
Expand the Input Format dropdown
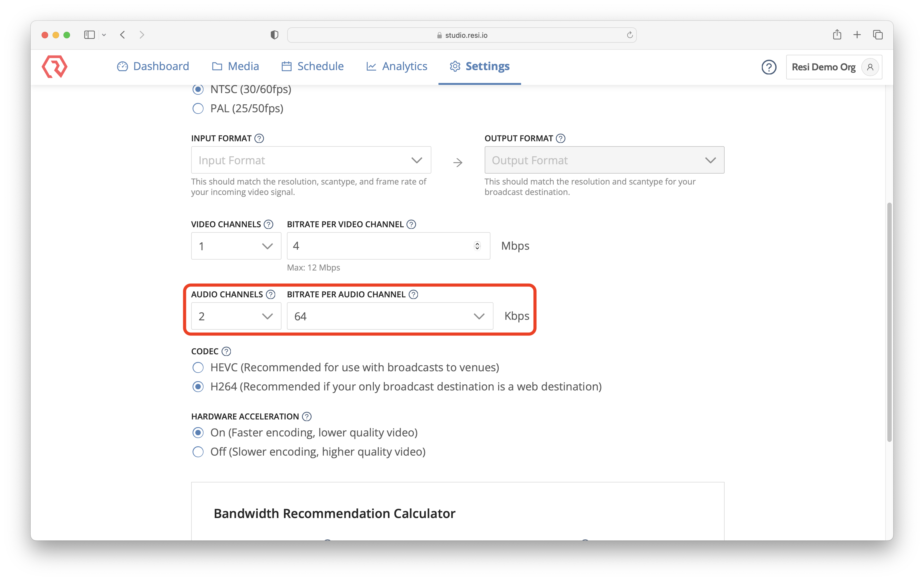(311, 160)
